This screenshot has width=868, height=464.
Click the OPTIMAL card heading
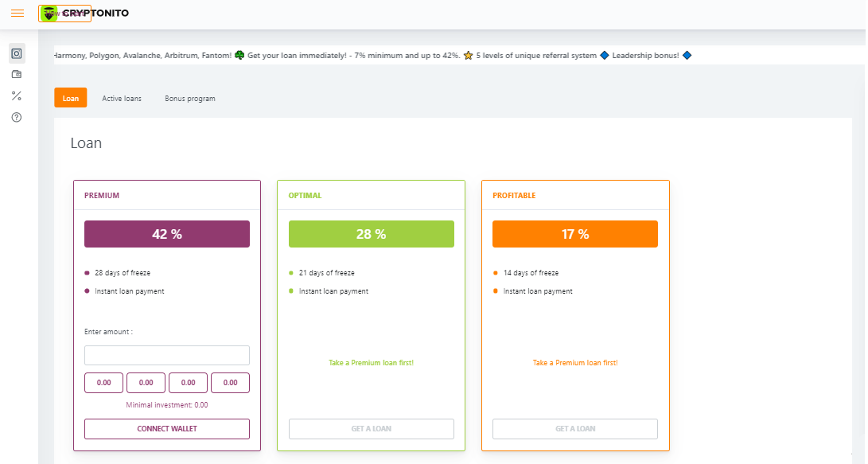[305, 196]
